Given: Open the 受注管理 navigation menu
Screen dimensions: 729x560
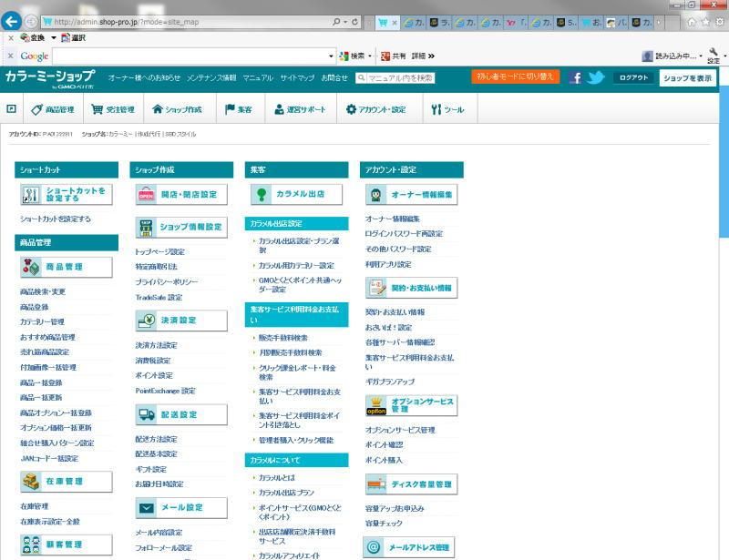Looking at the screenshot, I should pos(113,109).
